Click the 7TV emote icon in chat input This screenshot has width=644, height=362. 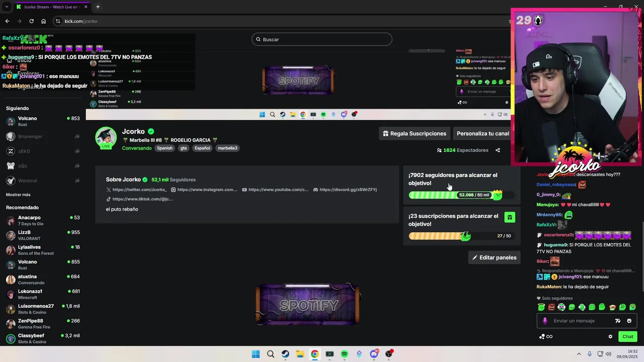pos(618,321)
